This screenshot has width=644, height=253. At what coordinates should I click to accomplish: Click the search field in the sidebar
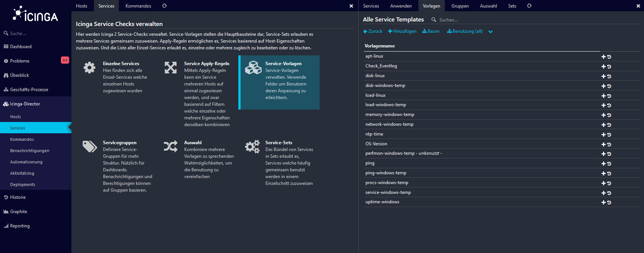(36, 33)
